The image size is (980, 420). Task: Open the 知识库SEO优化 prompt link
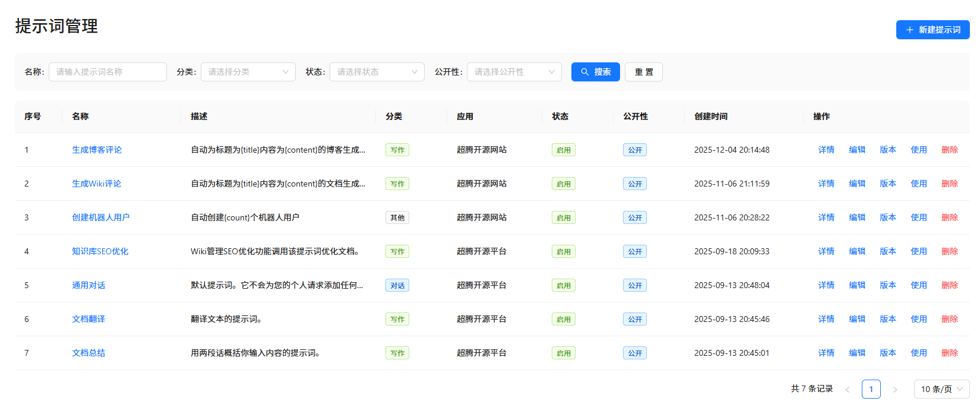(100, 251)
